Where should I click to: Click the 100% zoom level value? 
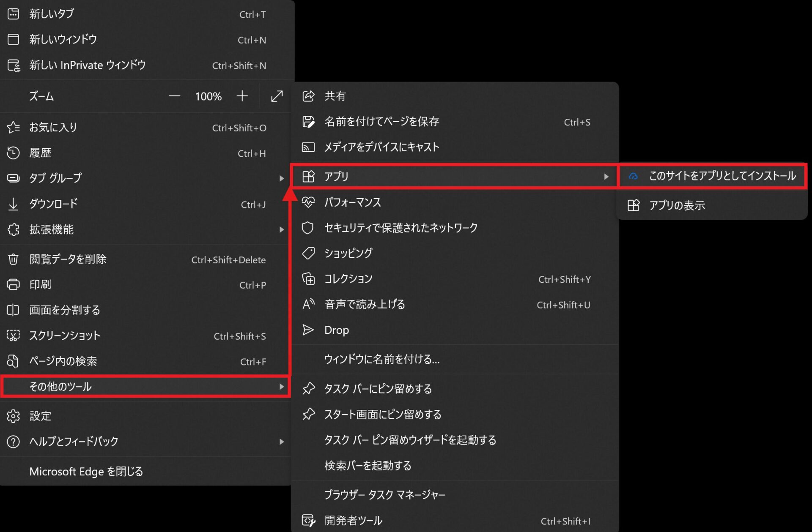pyautogui.click(x=208, y=96)
